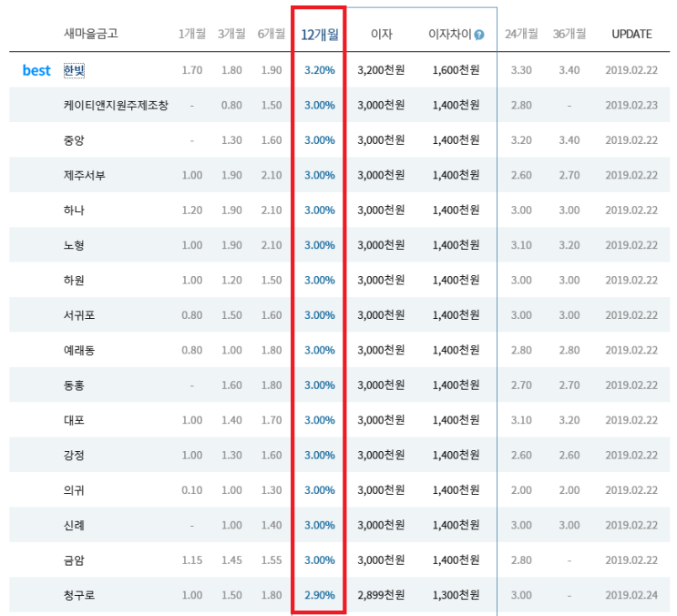Click the 3,200천원 interest value

click(x=381, y=70)
